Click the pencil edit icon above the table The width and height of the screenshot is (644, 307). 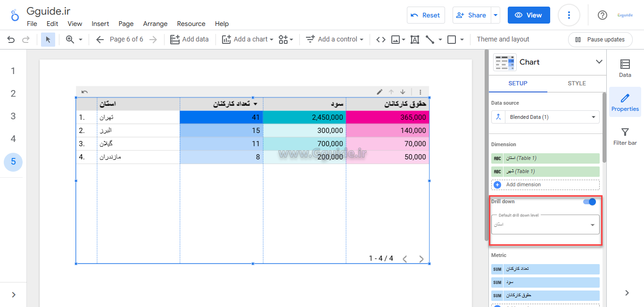[x=380, y=92]
